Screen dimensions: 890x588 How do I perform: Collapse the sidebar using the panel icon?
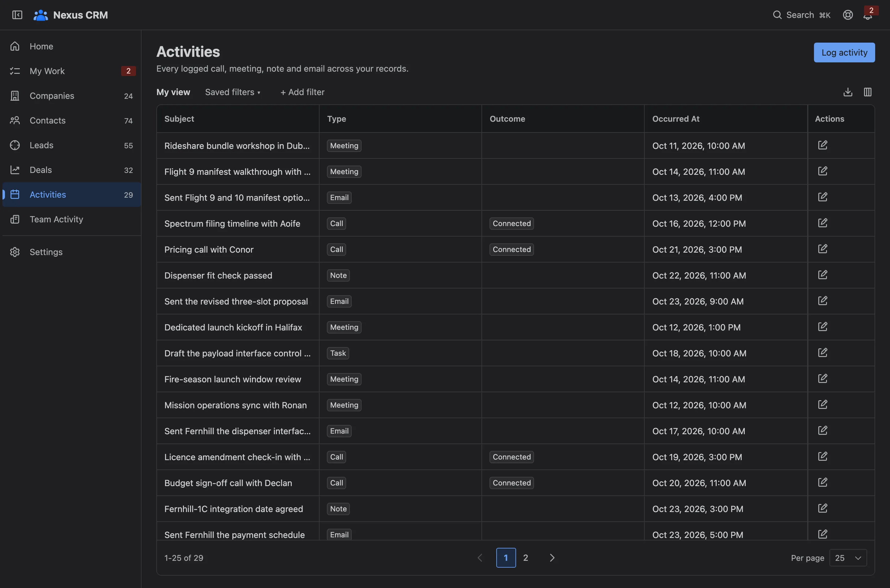click(17, 15)
